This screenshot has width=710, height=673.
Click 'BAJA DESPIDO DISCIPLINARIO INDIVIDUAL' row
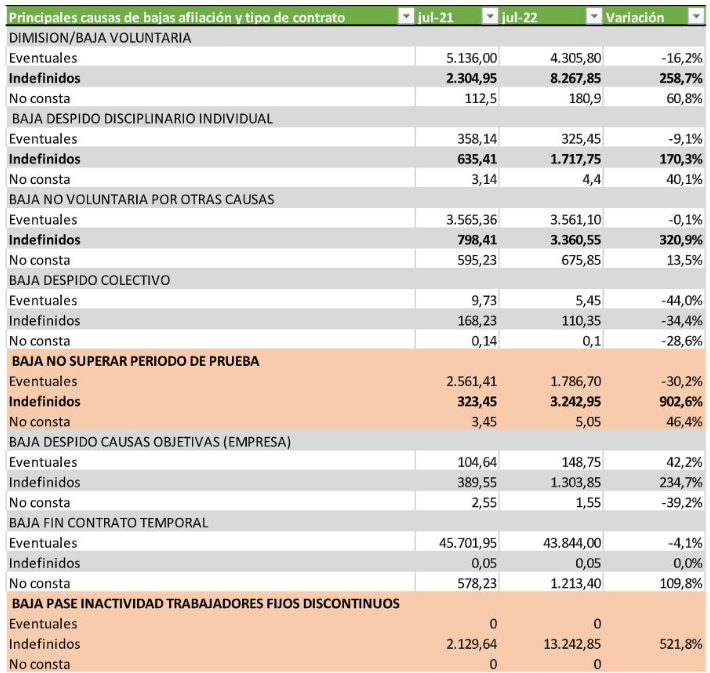[356, 118]
